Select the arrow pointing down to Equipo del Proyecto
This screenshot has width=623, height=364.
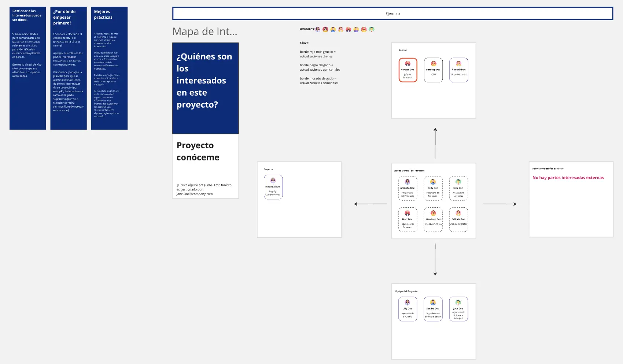435,259
